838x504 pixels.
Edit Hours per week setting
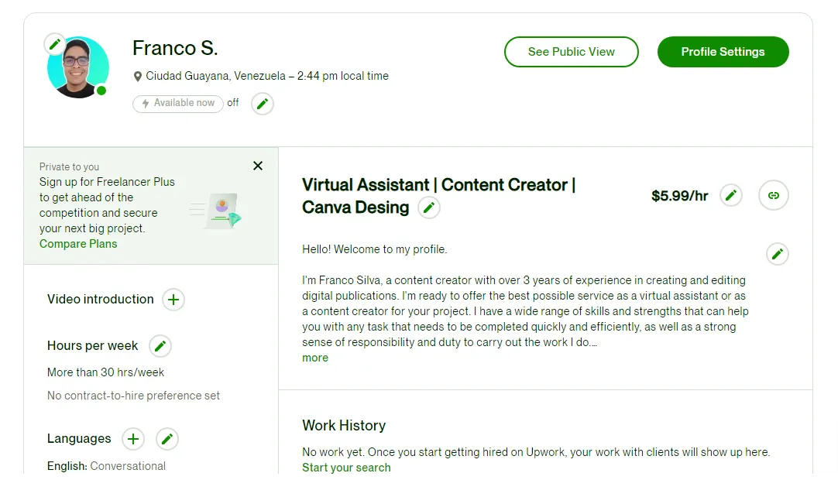click(x=160, y=346)
